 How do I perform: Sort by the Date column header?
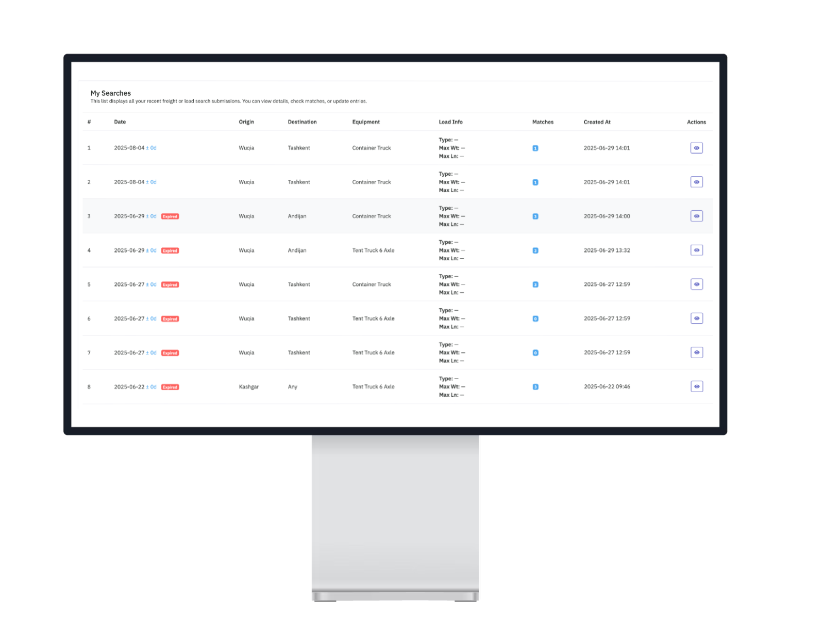pos(120,122)
